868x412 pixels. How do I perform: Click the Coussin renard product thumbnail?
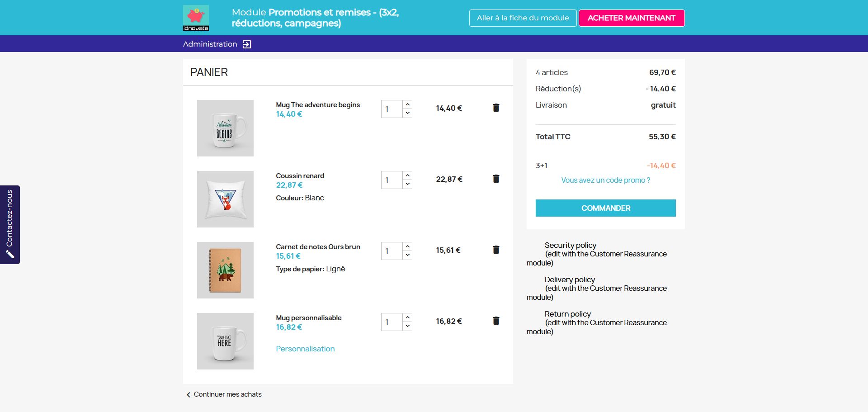[225, 199]
